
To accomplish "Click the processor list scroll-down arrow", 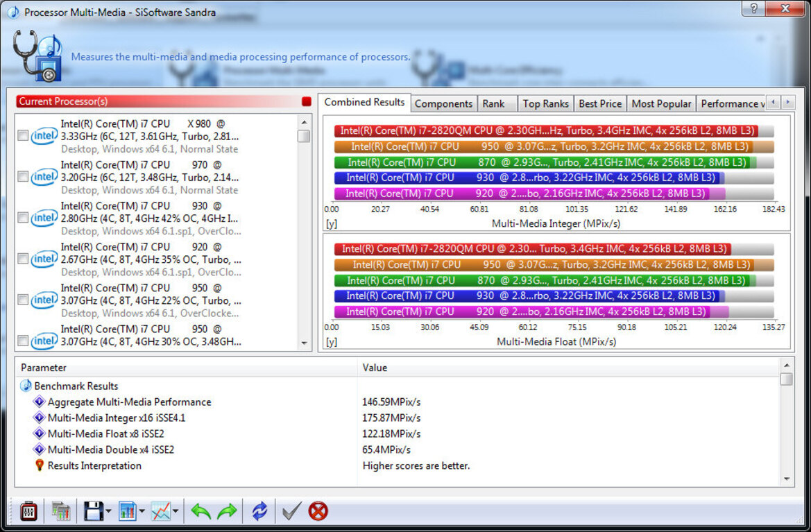I will 304,343.
